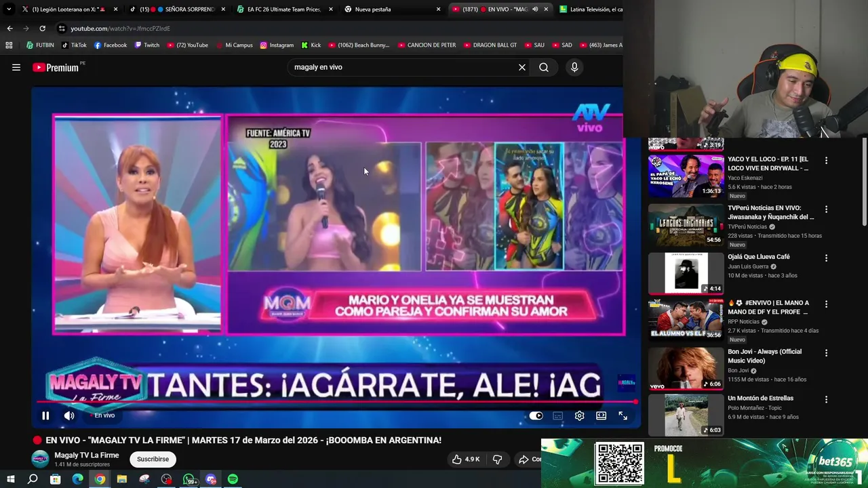Open options for Un Montón de Estrellas video
Screen dimensions: 868x488
826,400
